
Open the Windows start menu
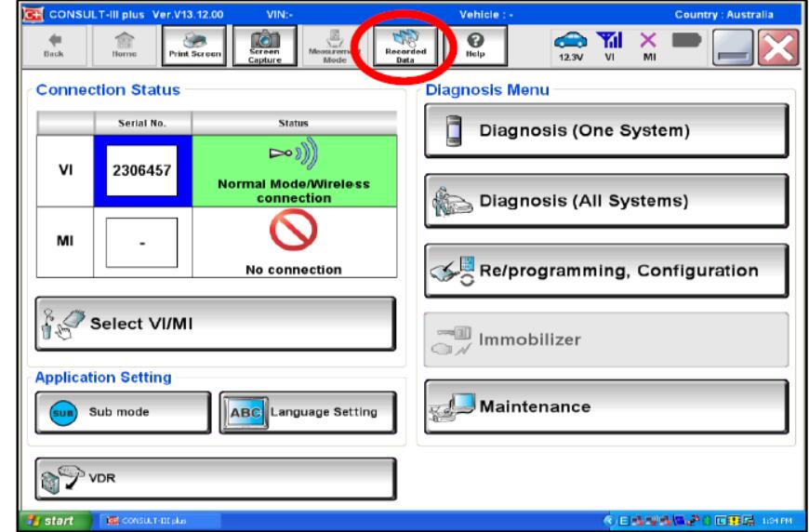click(x=54, y=521)
